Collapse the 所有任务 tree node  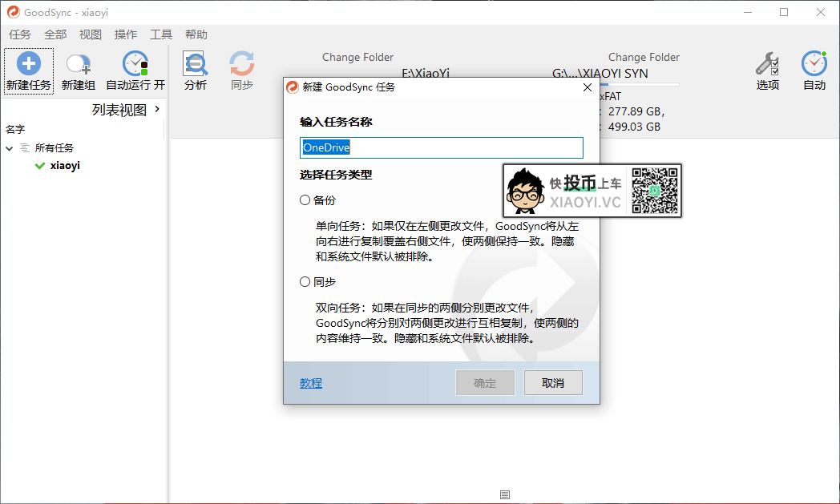click(10, 147)
